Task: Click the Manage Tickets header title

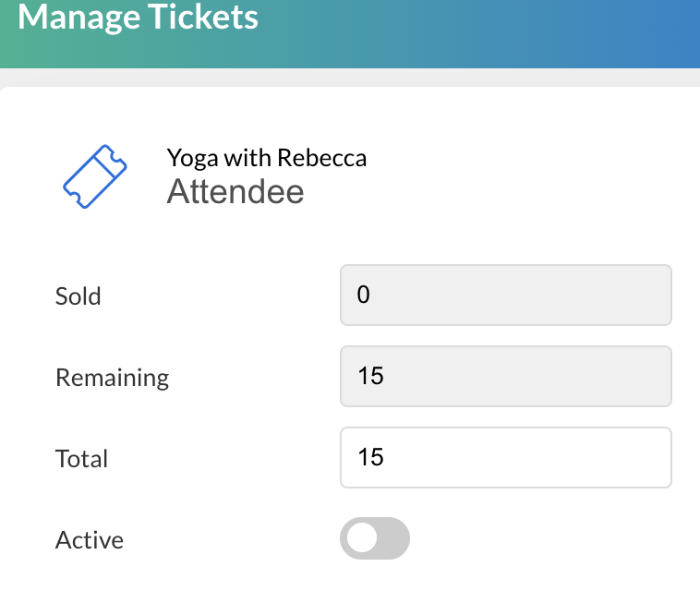Action: [139, 17]
